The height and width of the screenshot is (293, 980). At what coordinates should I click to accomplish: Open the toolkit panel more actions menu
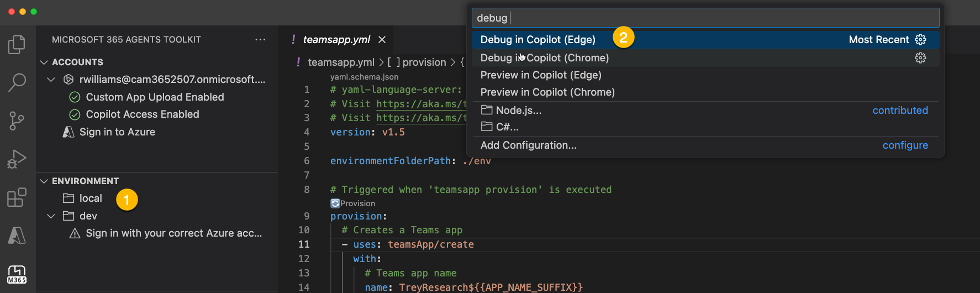coord(260,40)
